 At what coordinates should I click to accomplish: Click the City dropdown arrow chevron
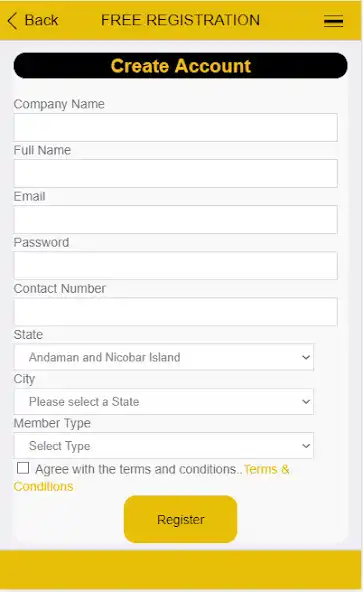tap(306, 402)
